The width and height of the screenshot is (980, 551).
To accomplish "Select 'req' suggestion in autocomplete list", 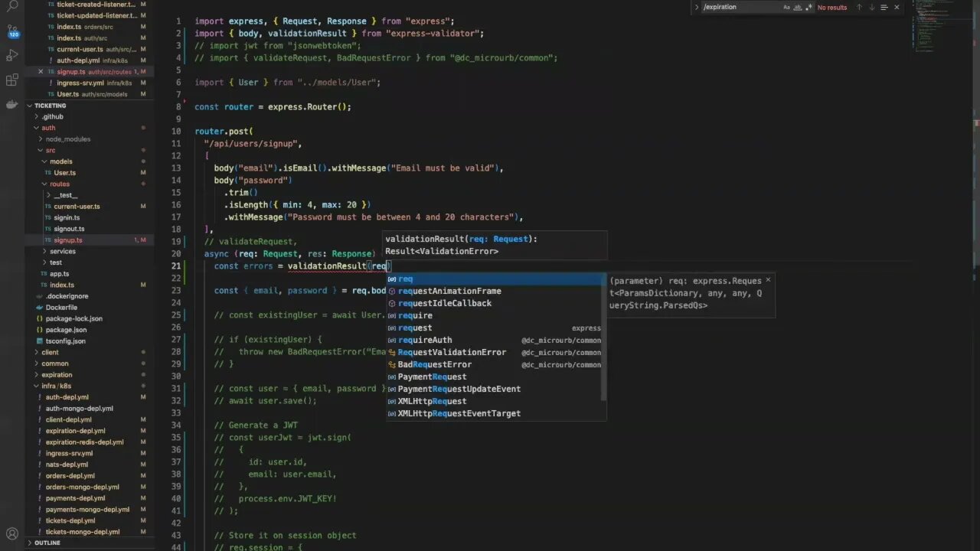I will click(x=495, y=279).
